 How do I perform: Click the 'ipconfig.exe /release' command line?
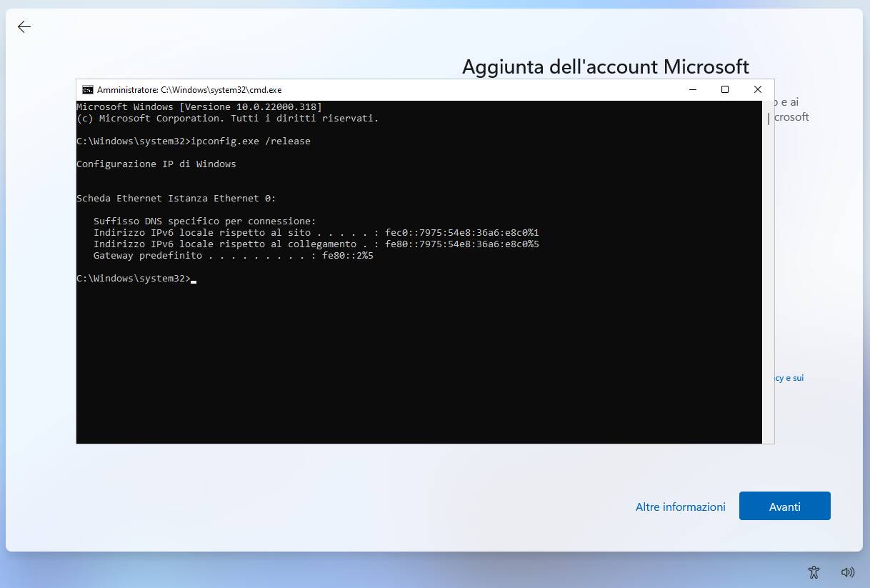[x=194, y=141]
